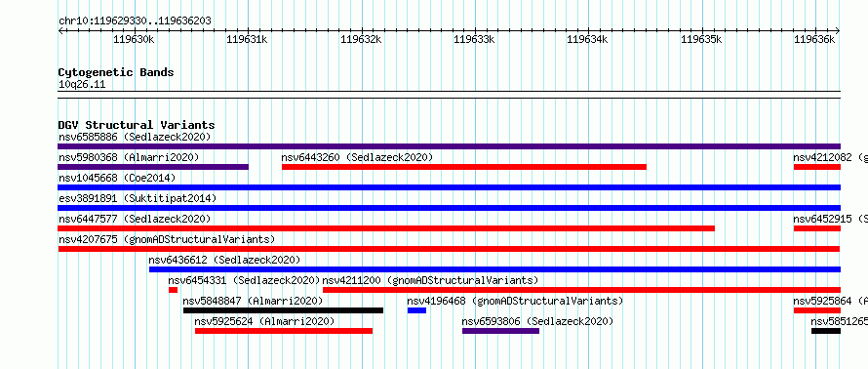Viewport: 868px width, 369px height.
Task: Click the nsv6585886 (Sedlazeck2020) purple variant bar
Action: 449,146
